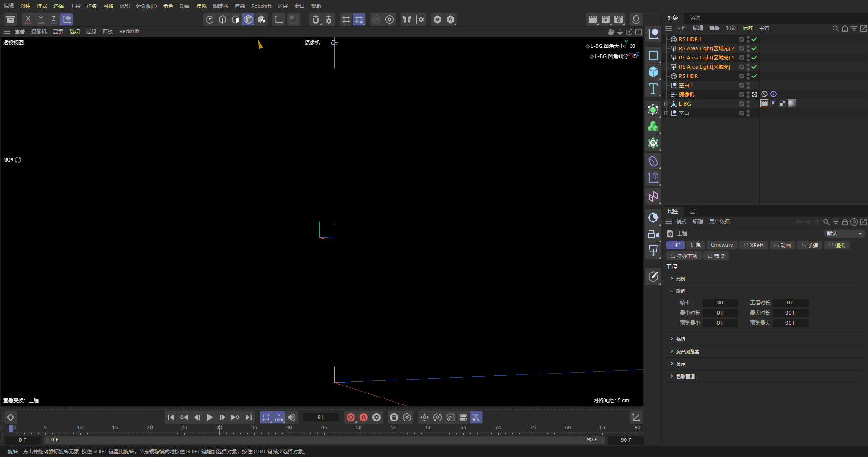868x457 pixels.
Task: Go to start of timeline
Action: 171,417
